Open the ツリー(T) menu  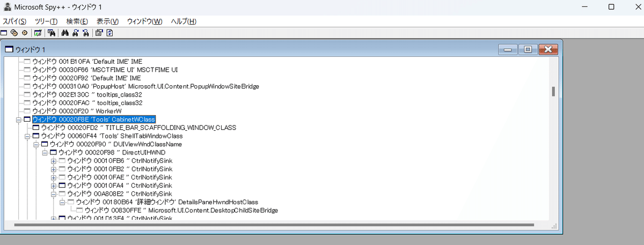pos(46,21)
